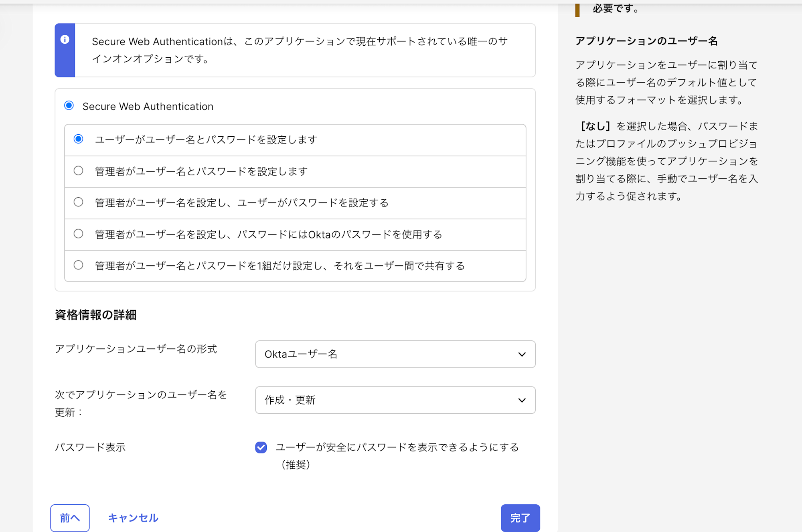
Task: Click the Secure Web Authentication label text
Action: pos(148,106)
